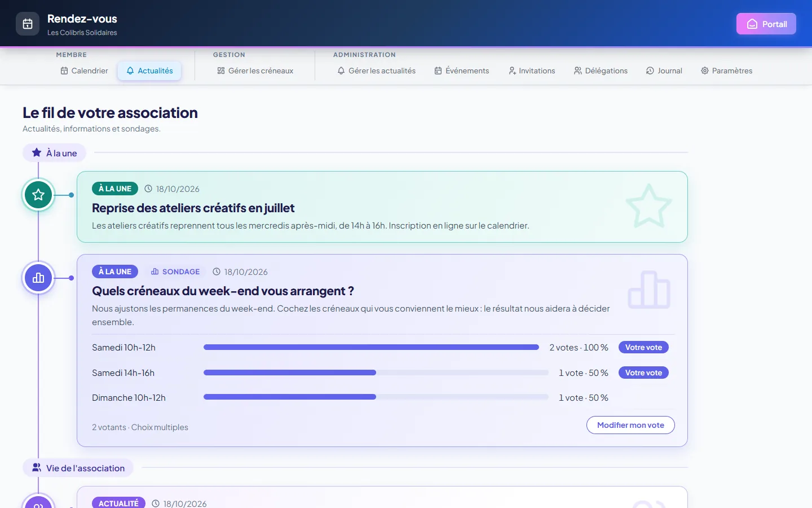Click the SONDAGE badge
812x508 pixels.
point(175,271)
